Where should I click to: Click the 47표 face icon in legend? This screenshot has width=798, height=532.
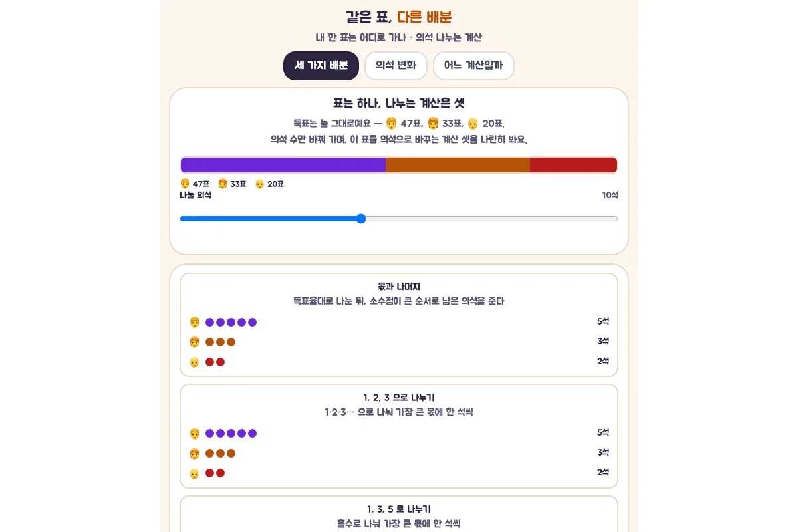(185, 184)
